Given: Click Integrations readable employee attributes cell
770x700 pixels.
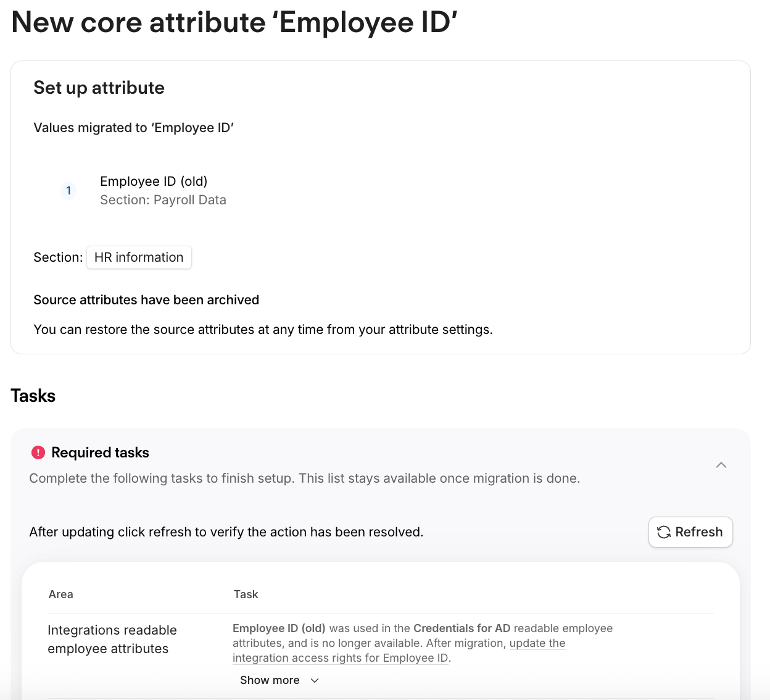Looking at the screenshot, I should (x=112, y=640).
